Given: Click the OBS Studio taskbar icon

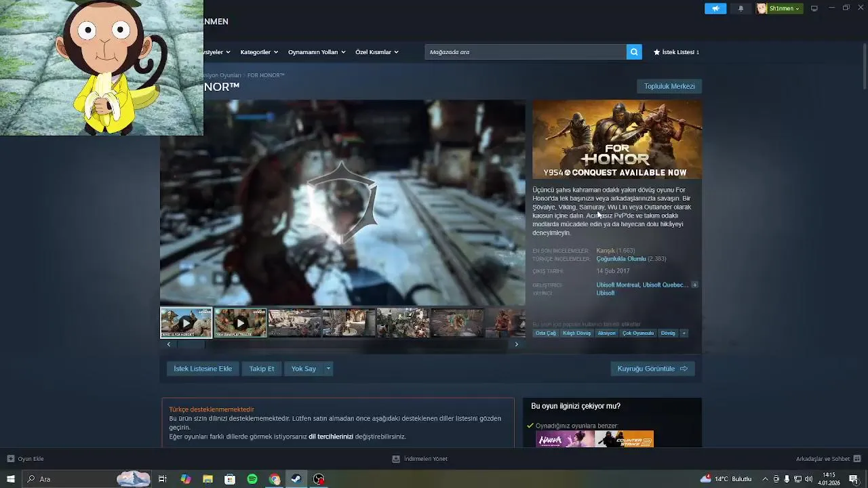Looking at the screenshot, I should (x=319, y=479).
